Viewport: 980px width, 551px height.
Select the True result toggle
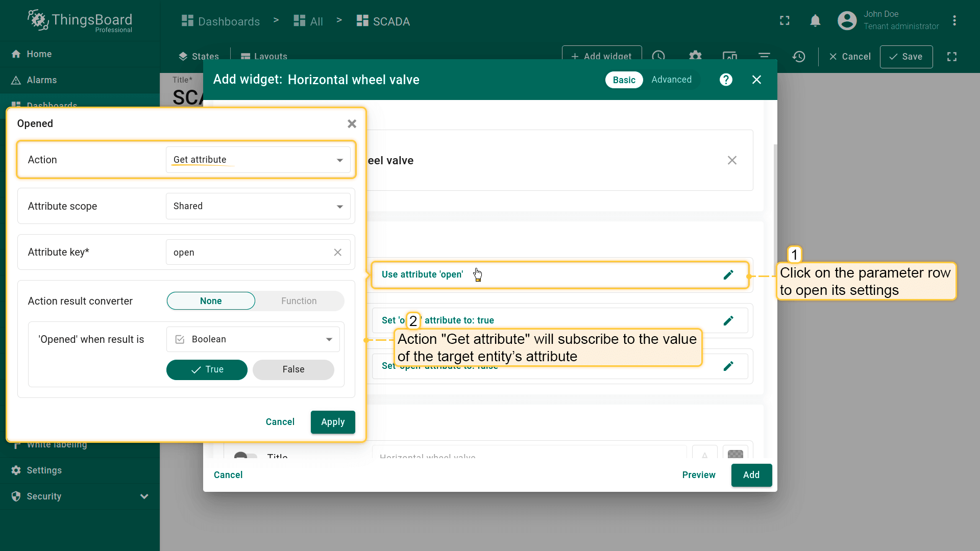(x=207, y=370)
